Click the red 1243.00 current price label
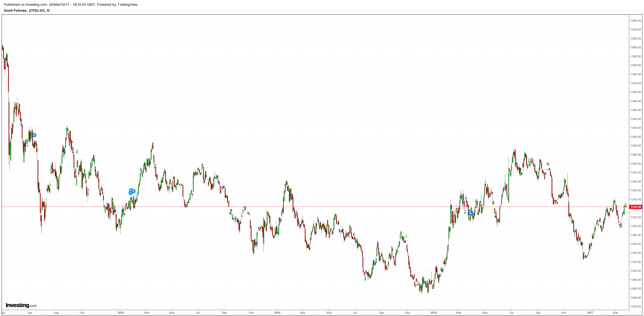Image resolution: width=644 pixels, height=316 pixels. coord(636,207)
